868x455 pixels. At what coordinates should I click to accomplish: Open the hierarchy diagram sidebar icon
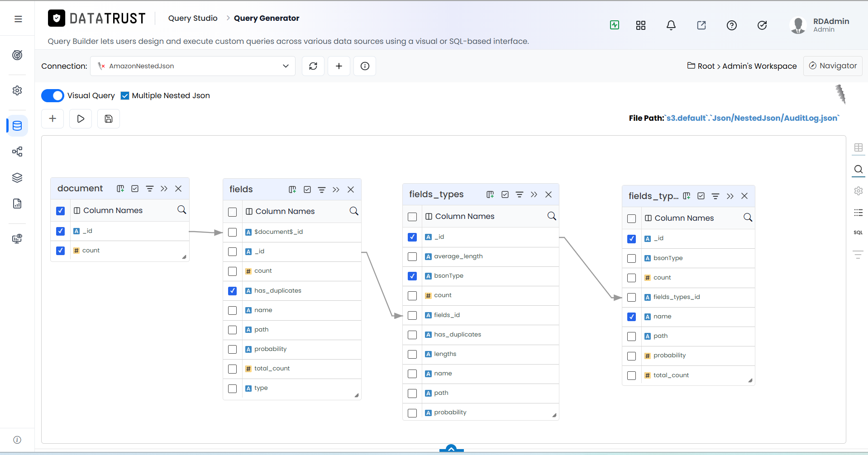coord(17,152)
